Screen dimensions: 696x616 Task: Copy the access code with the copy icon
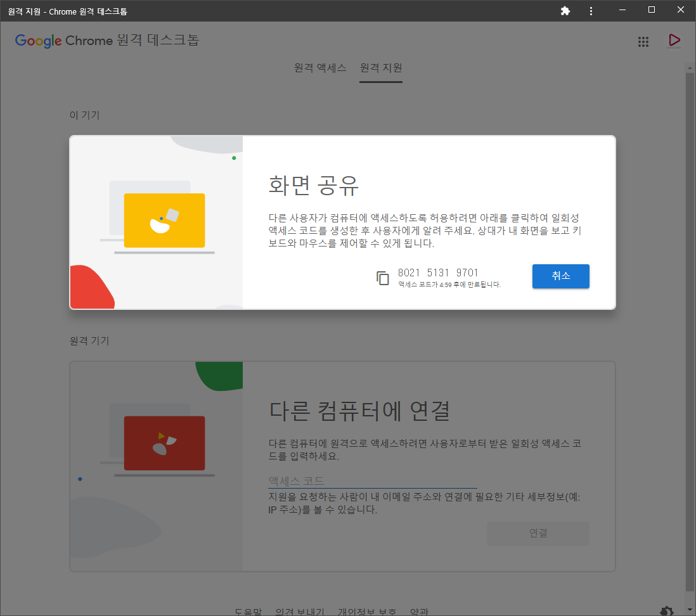point(383,278)
